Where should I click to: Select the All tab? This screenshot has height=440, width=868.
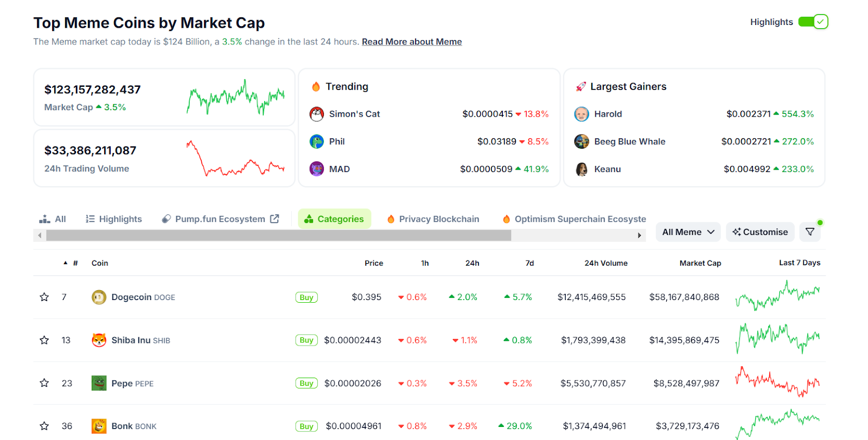click(53, 219)
